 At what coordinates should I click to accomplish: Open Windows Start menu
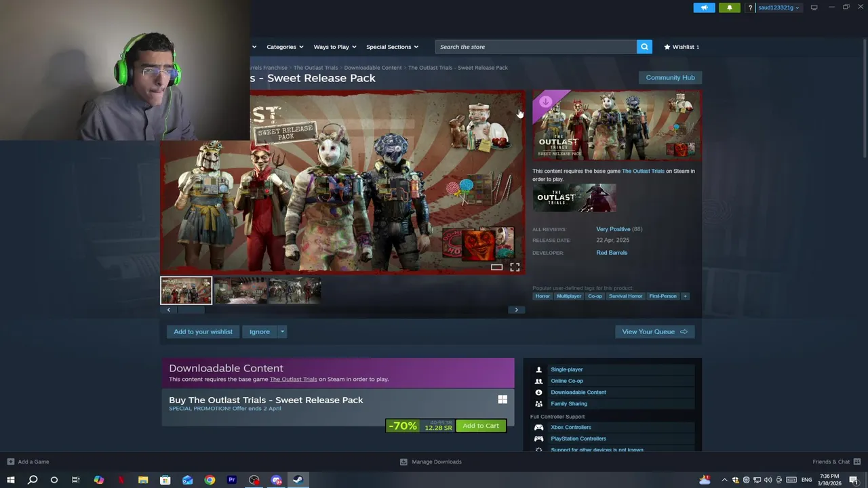(x=11, y=480)
